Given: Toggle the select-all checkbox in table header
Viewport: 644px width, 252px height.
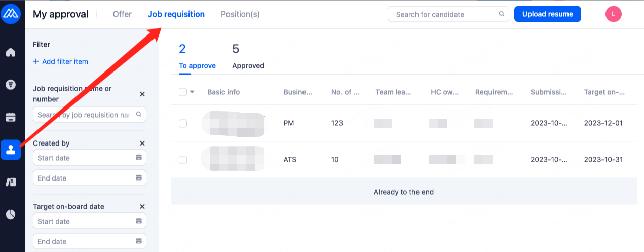Looking at the screenshot, I should point(183,92).
